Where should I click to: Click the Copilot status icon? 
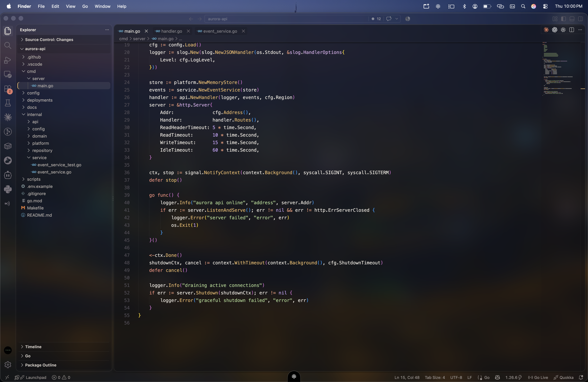coord(497,377)
